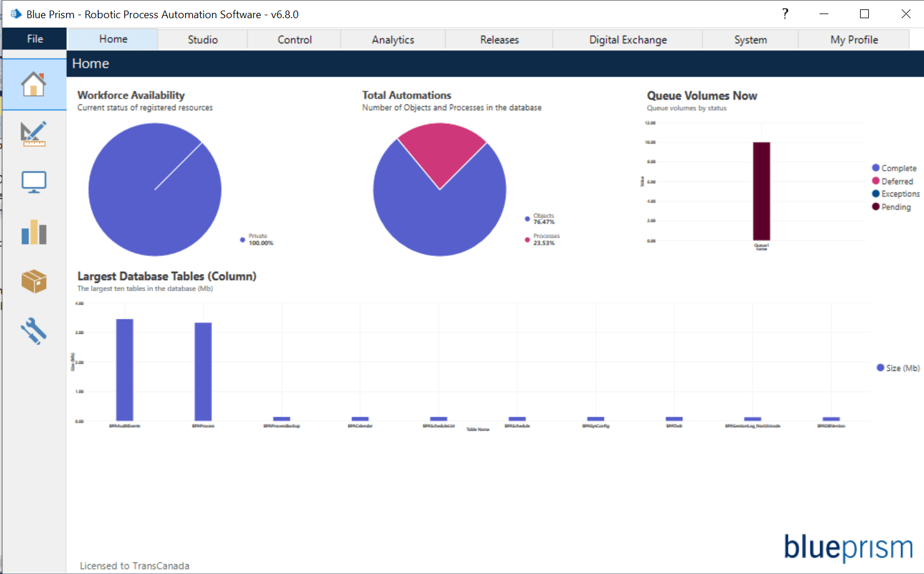Viewport: 924px width, 574px height.
Task: Open Releases package box sidebar icon
Action: coord(33,281)
